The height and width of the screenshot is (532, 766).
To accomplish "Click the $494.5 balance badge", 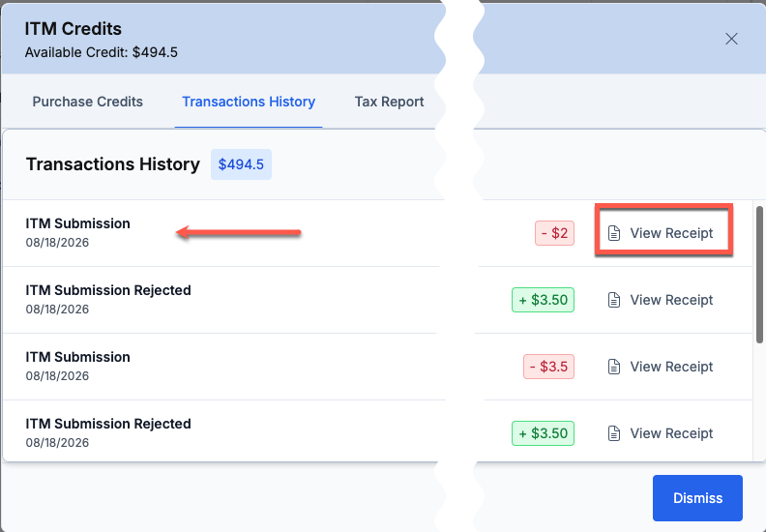I will (241, 164).
